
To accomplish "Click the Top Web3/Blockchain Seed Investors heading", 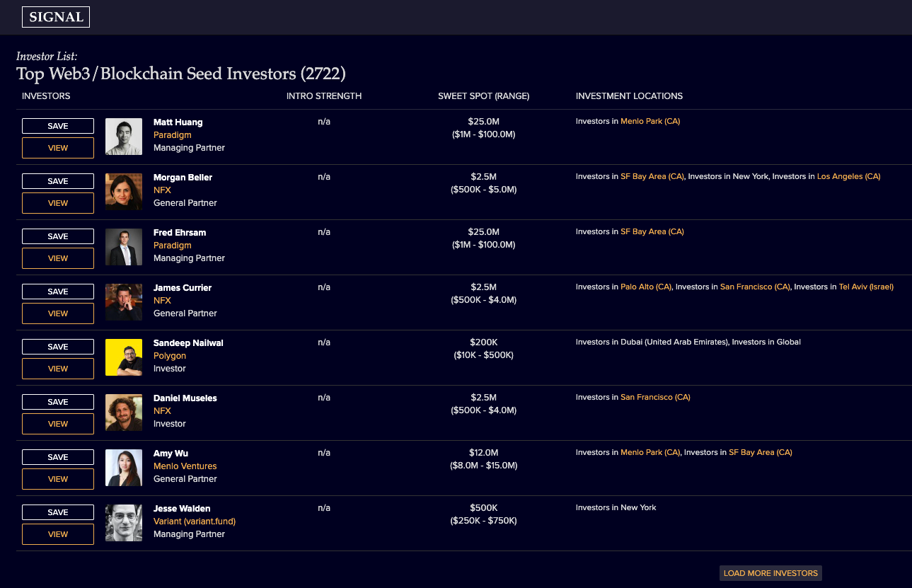I will tap(181, 74).
